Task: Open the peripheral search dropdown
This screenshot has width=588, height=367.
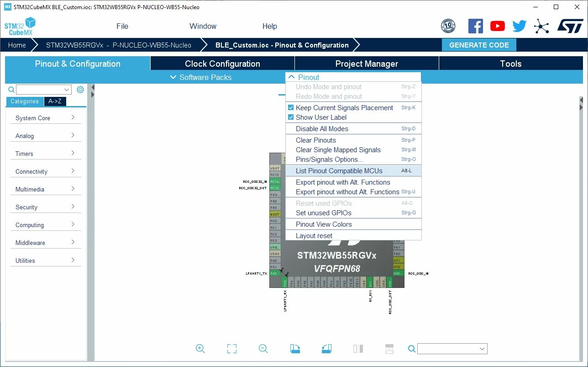Action: coord(67,90)
